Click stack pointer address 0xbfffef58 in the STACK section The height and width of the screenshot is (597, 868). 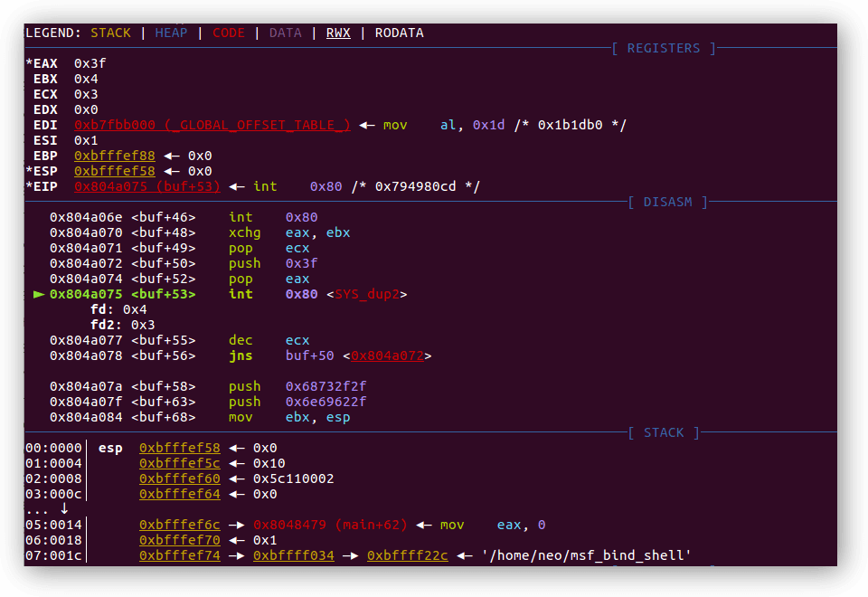pyautogui.click(x=179, y=448)
